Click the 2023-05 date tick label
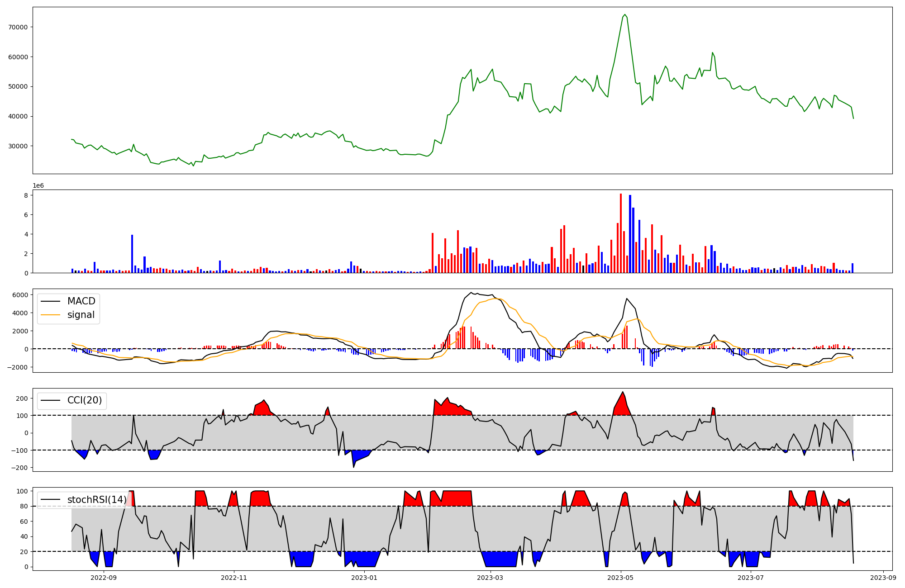The image size is (905, 588). 620,578
